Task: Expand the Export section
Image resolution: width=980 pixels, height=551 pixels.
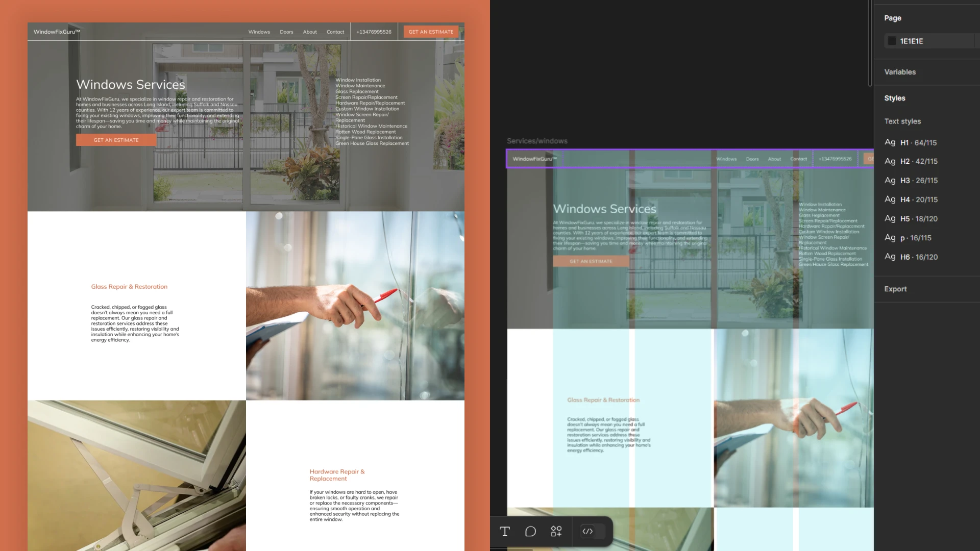Action: coord(895,289)
